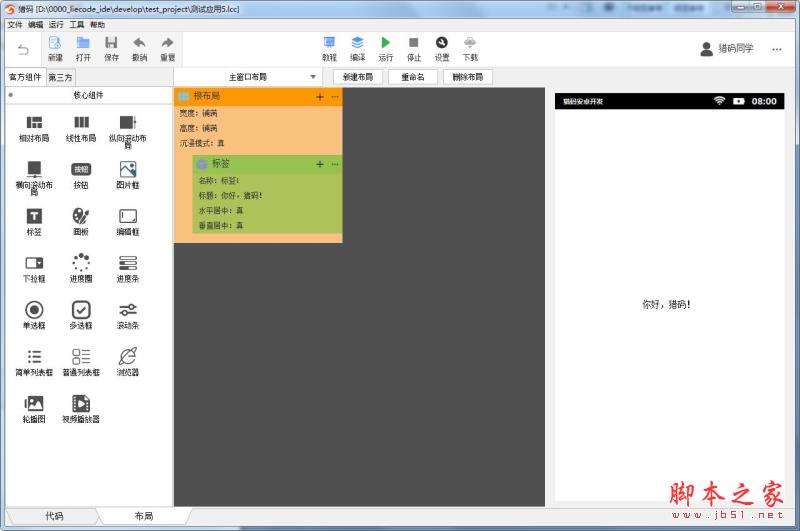Open 设置 (Settings) from the toolbar

tap(442, 48)
